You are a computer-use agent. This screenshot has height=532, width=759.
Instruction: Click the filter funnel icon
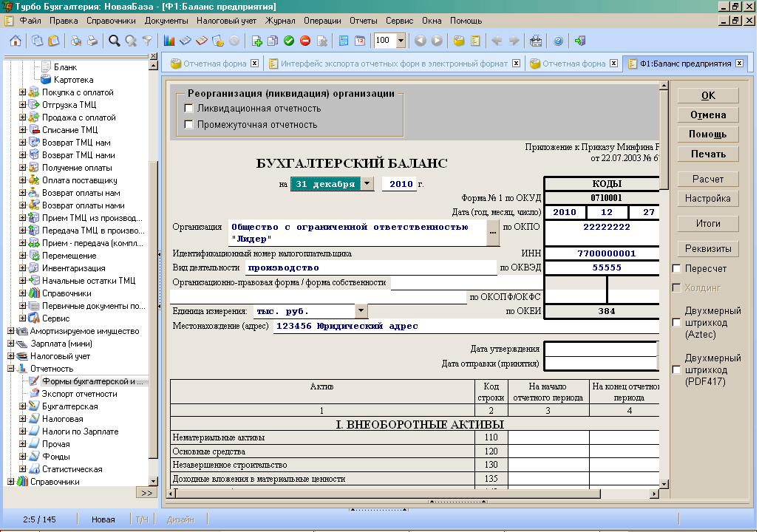[x=147, y=41]
